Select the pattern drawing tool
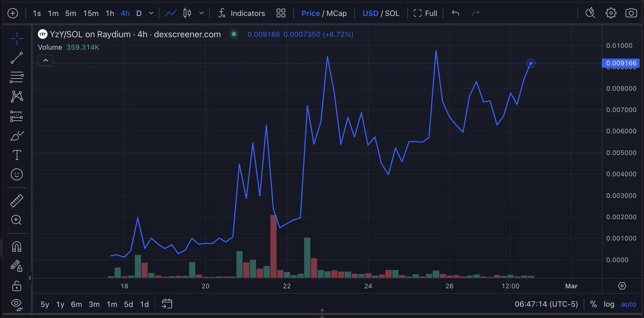This screenshot has width=644, height=318. (17, 97)
